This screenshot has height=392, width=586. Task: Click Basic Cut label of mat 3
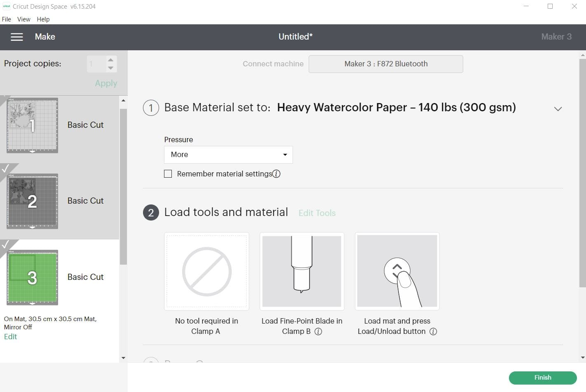pos(85,277)
